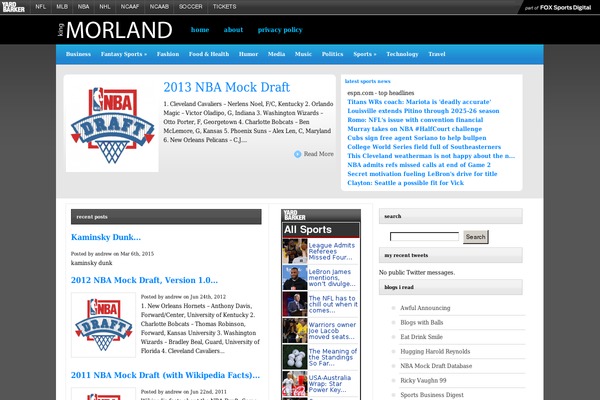Image resolution: width=600 pixels, height=400 pixels.
Task: Open the Sports Business Digest link
Action: [x=432, y=395]
